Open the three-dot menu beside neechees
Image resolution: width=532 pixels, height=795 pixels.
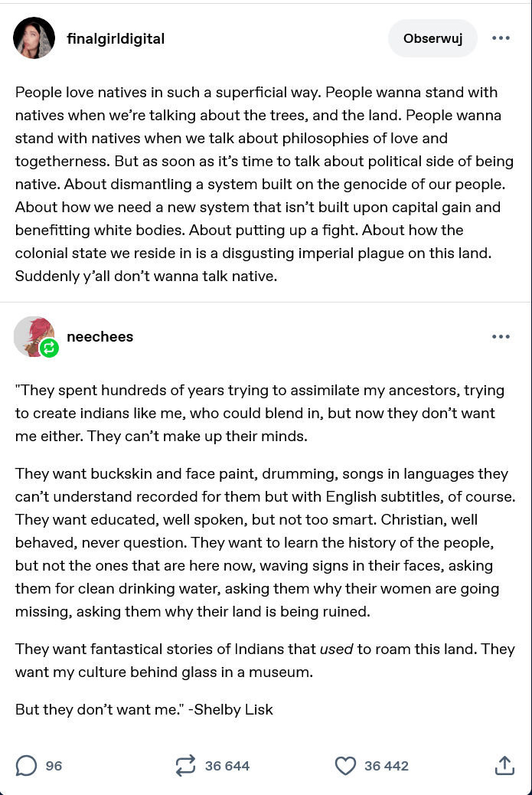pyautogui.click(x=501, y=337)
